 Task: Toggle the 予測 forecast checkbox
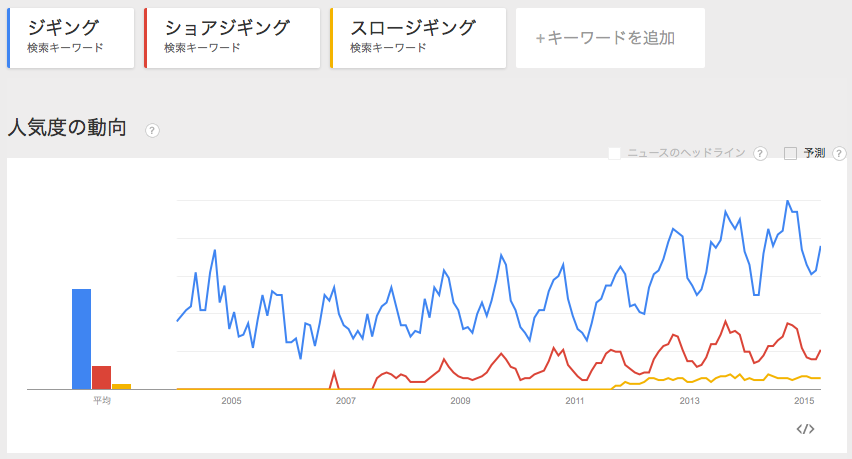(790, 153)
